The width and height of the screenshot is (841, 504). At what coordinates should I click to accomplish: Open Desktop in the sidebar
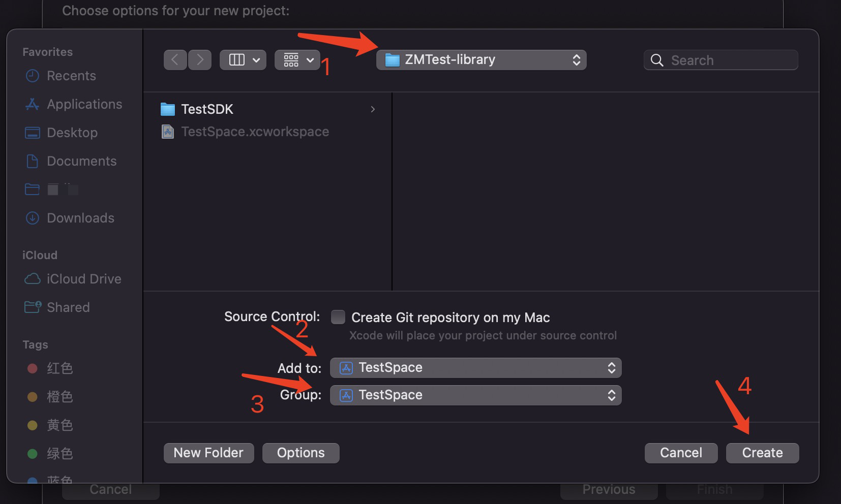[72, 133]
